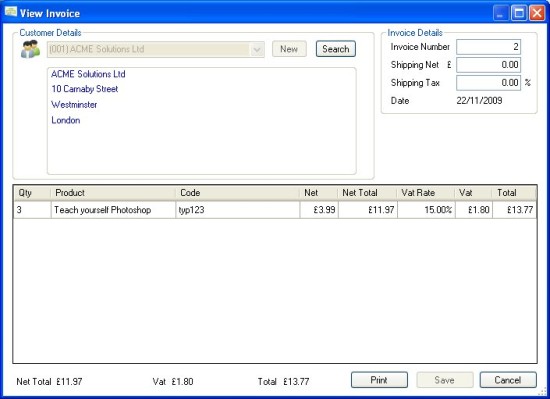
Task: Click the Total column header
Action: (514, 193)
